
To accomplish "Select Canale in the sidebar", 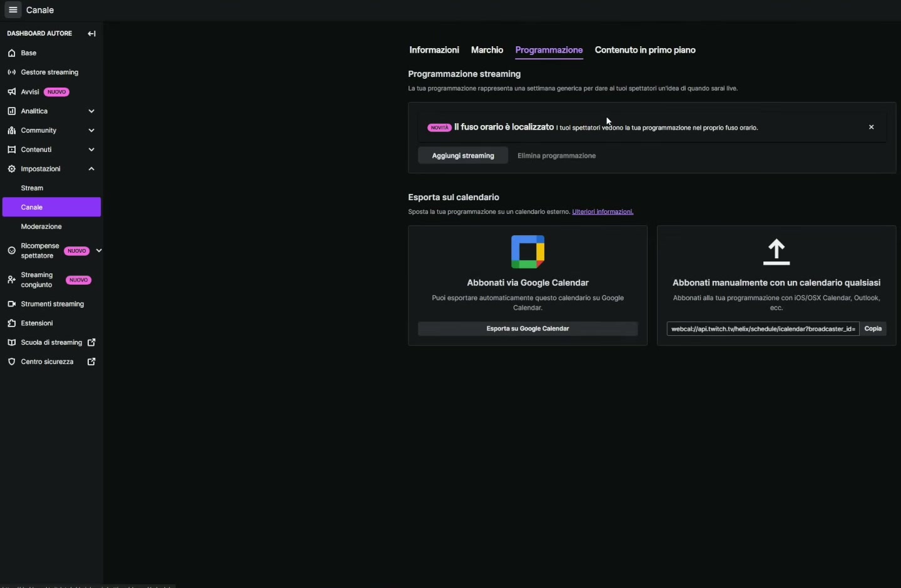I will pos(51,207).
